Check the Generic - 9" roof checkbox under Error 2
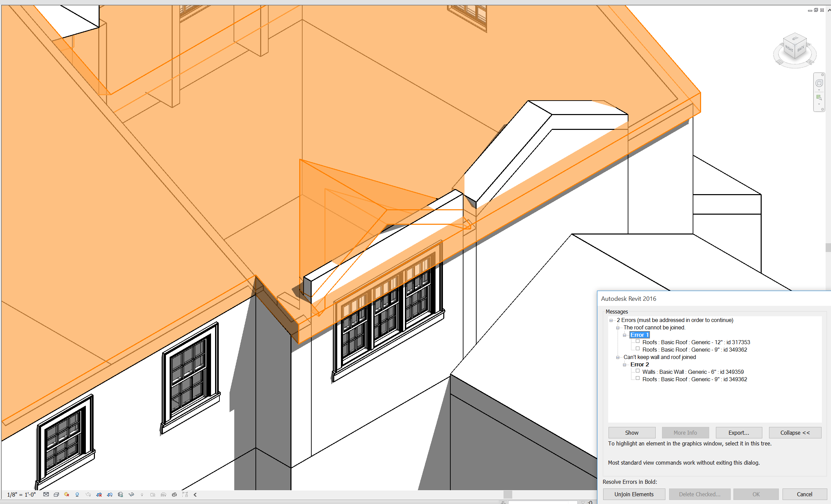The image size is (831, 504). (637, 379)
